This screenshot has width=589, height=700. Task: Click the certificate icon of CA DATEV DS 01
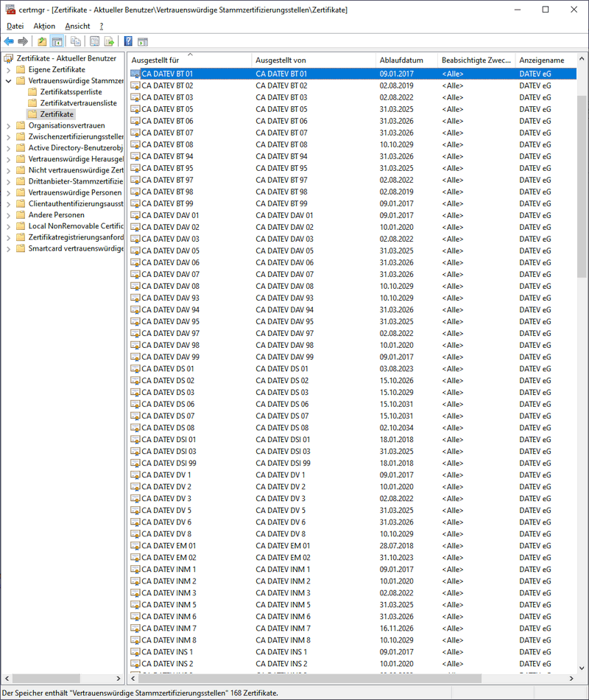click(x=135, y=368)
